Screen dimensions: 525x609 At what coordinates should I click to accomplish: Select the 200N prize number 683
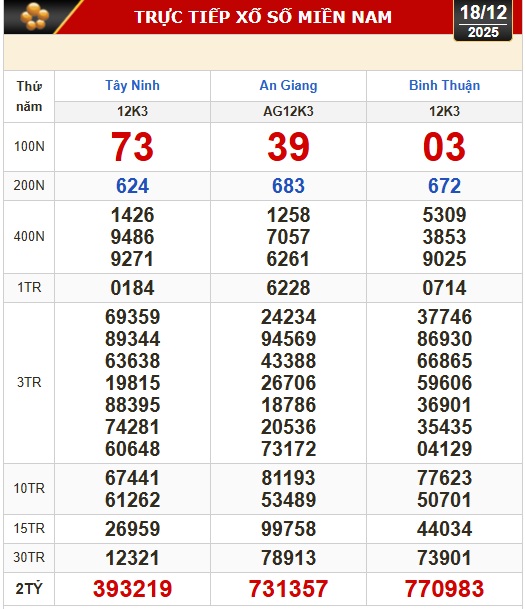pyautogui.click(x=289, y=186)
